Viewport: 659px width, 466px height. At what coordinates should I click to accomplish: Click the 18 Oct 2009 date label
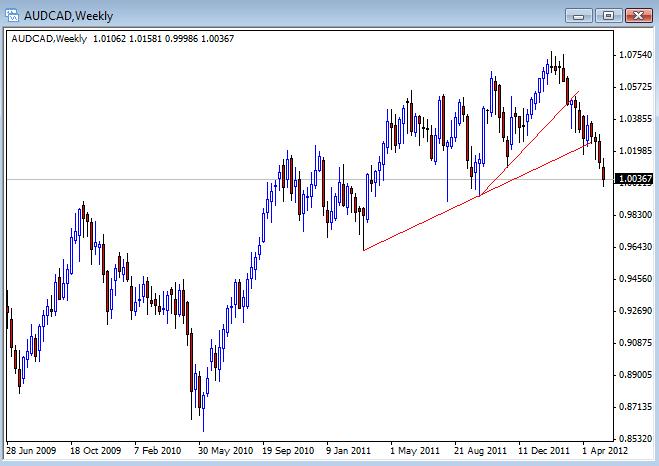click(x=95, y=451)
